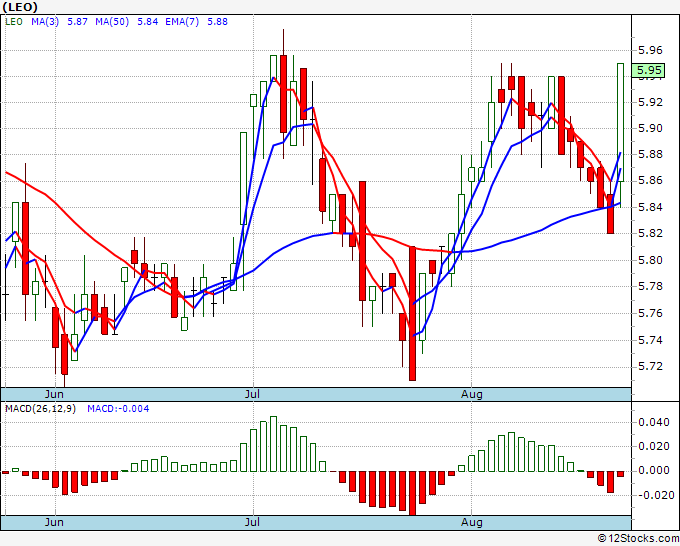Click Jun on the MACD panel time axis

tap(54, 522)
